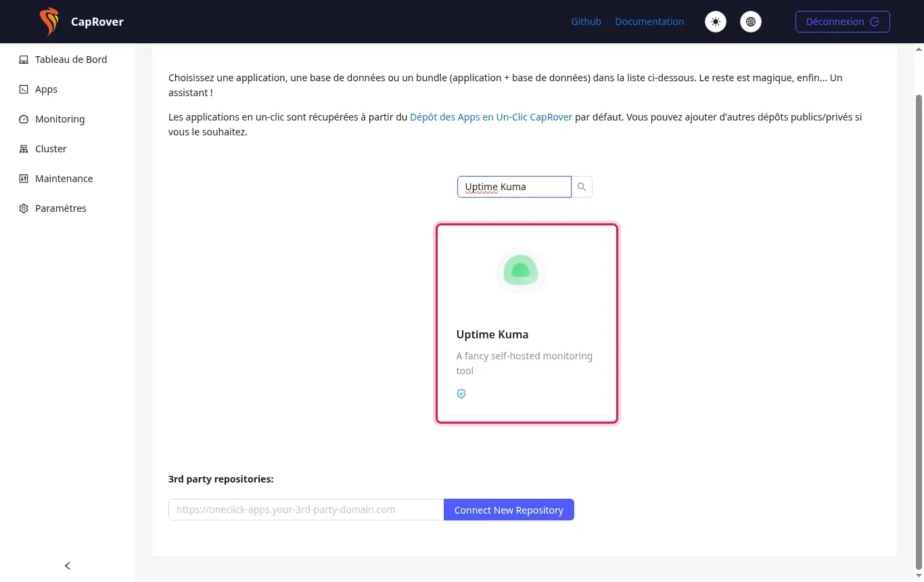924x582 pixels.
Task: Click the page vertical scrollbar
Action: [919, 332]
